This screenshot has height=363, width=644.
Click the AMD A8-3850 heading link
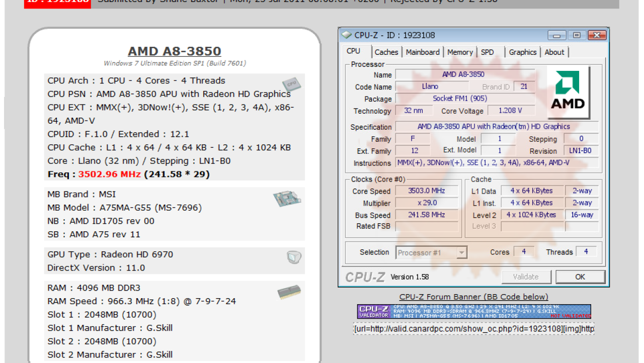point(175,51)
